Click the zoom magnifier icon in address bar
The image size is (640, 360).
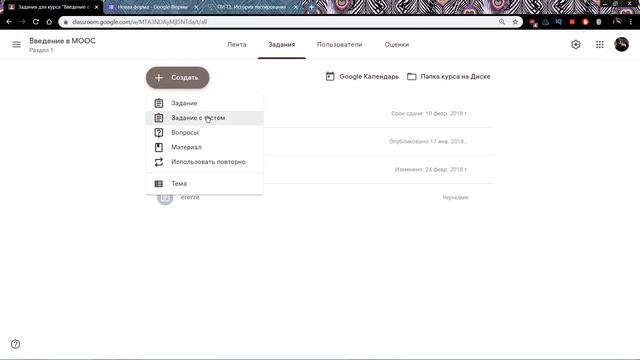pyautogui.click(x=502, y=22)
